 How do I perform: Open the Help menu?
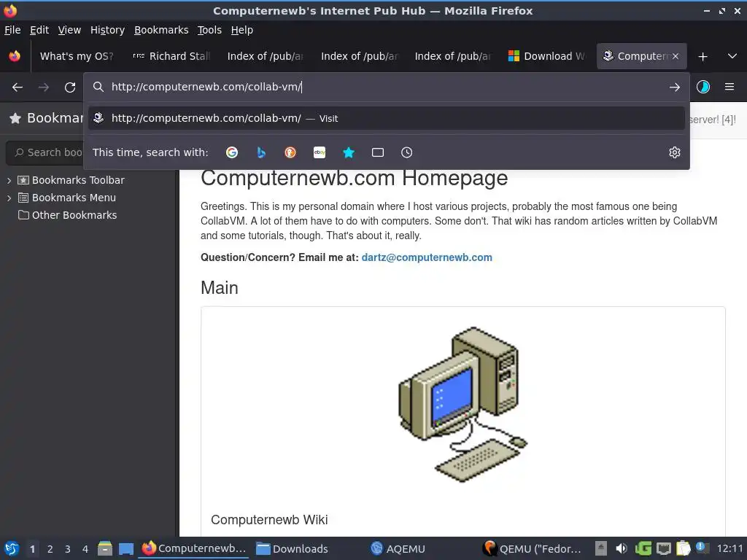(242, 30)
